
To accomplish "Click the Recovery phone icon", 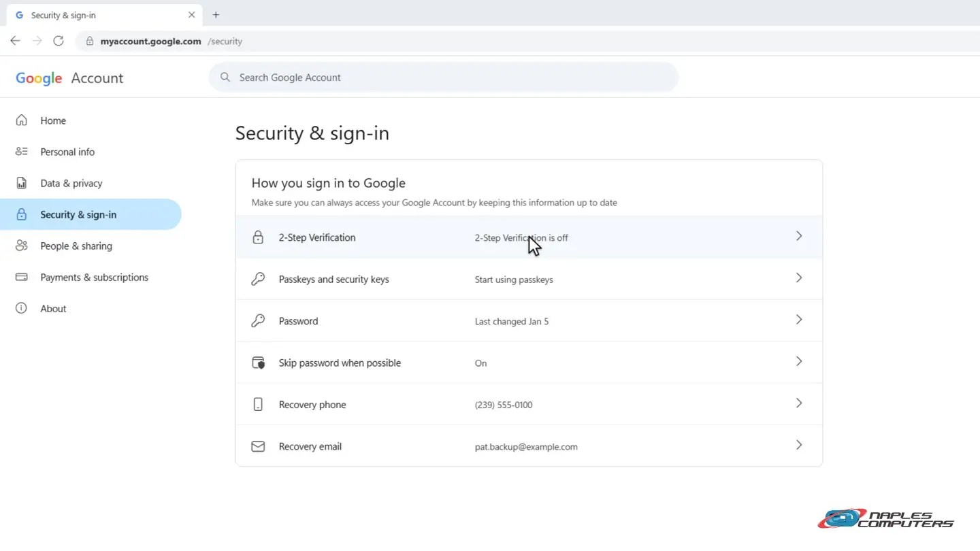I will tap(258, 405).
